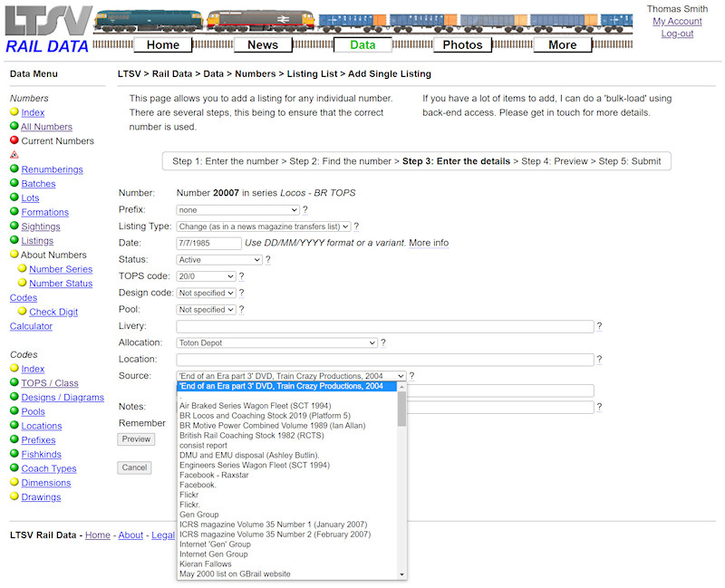Screen dimensions: 725x588
Task: Switch to the News tab
Action: [262, 43]
